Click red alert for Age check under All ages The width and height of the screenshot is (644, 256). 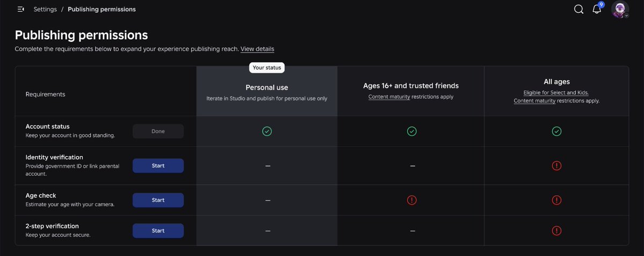click(x=557, y=200)
